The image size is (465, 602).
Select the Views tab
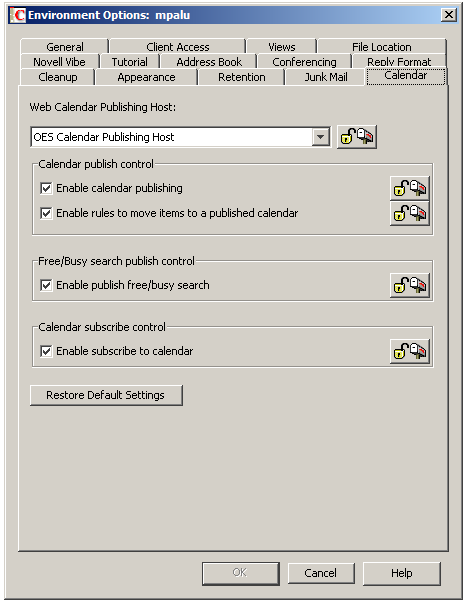coord(281,46)
